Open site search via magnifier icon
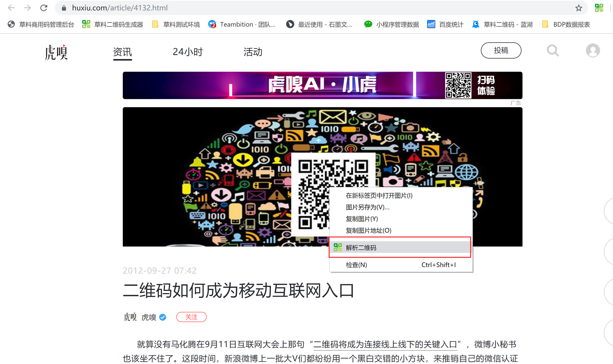The height and width of the screenshot is (364, 613). pyautogui.click(x=553, y=51)
